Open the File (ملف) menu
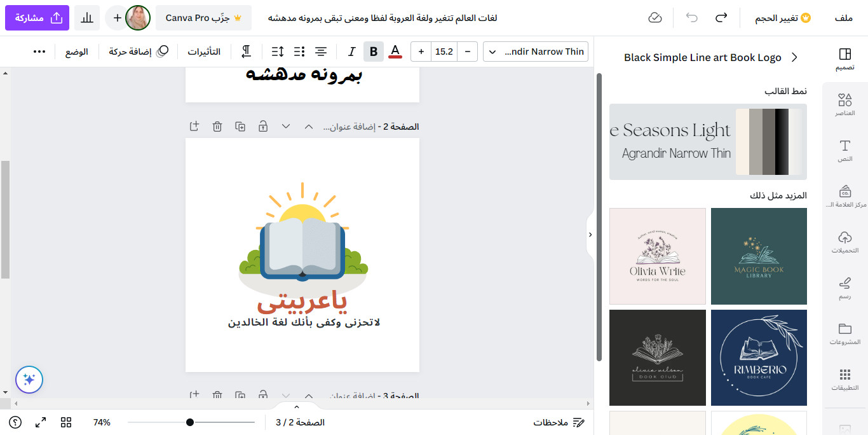Viewport: 868px width, 435px height. click(x=843, y=18)
